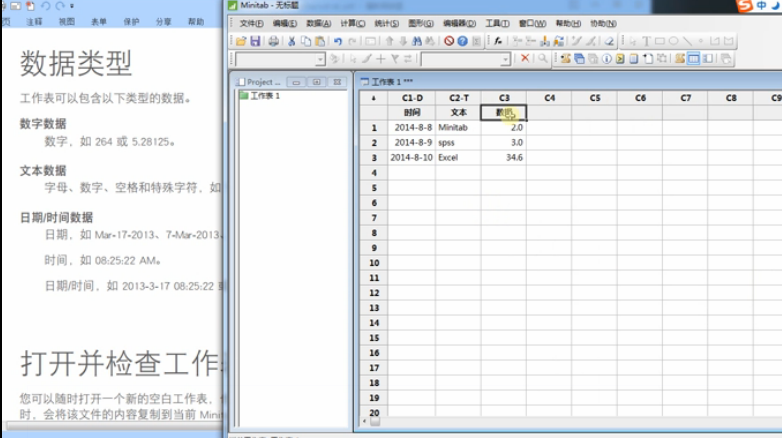
Task: Click cell containing Minitab
Action: click(458, 128)
